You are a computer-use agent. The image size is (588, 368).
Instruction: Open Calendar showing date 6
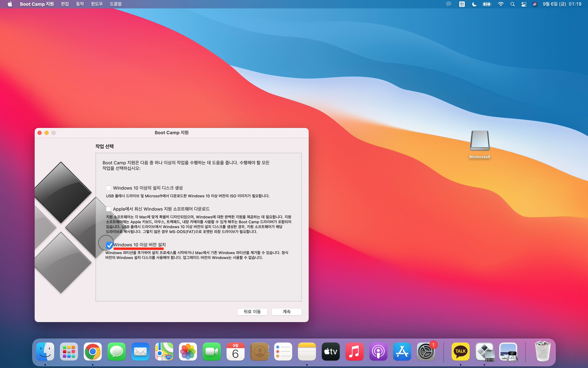click(235, 352)
